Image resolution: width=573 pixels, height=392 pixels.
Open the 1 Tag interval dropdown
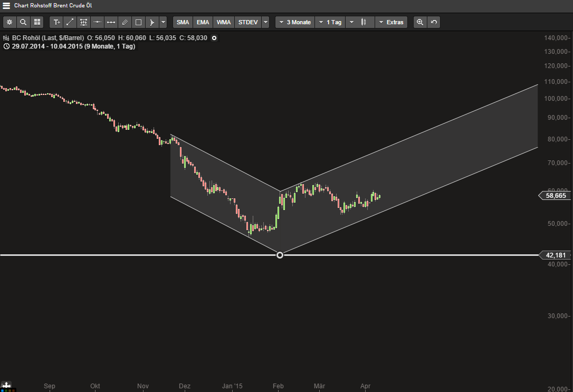coord(330,22)
